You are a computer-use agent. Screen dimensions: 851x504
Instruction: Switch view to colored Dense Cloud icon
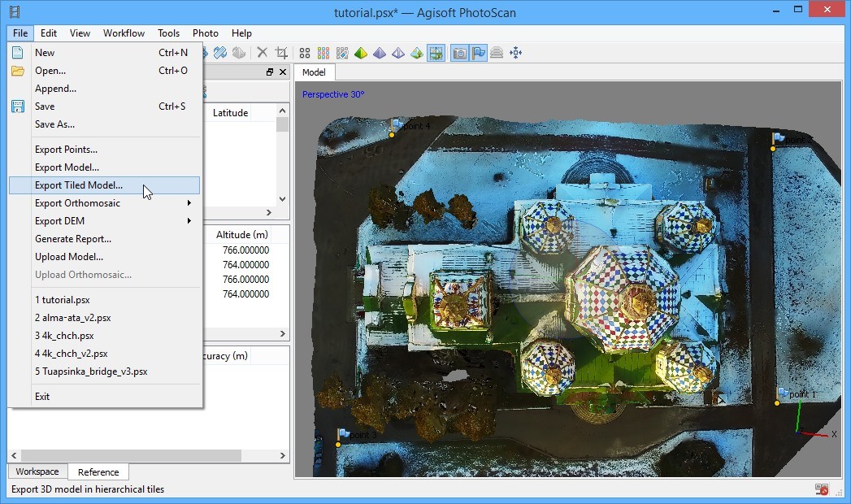323,53
